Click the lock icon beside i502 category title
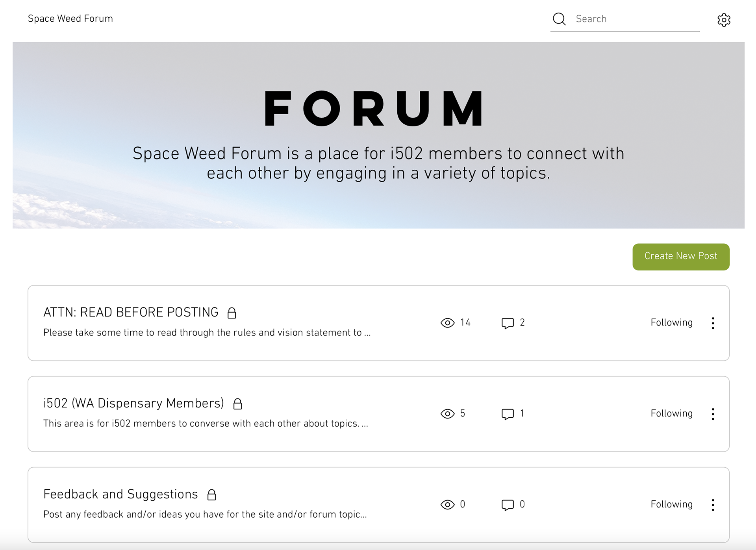Screen dimensions: 756x550 pyautogui.click(x=237, y=404)
